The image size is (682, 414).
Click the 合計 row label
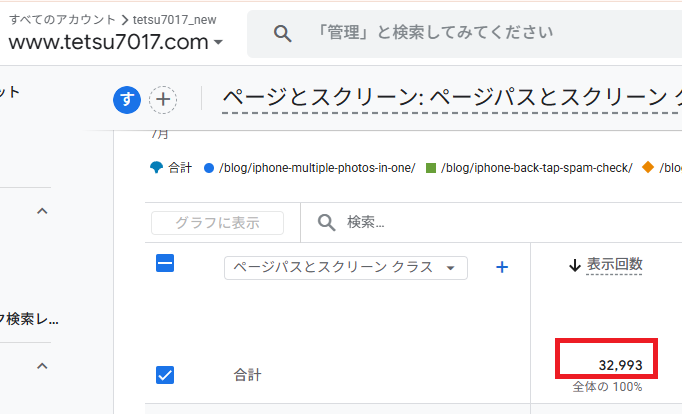[247, 375]
